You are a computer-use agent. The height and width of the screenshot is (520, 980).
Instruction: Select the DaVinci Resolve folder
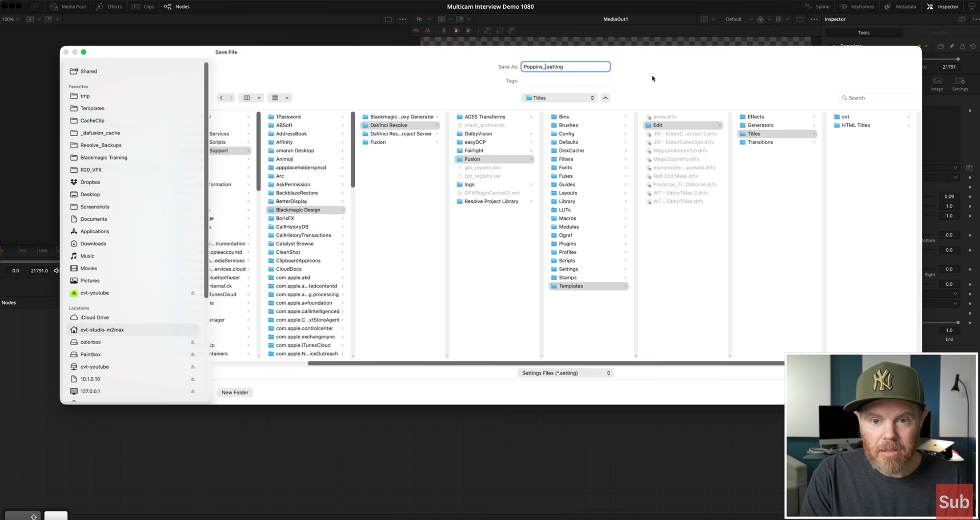[x=400, y=125]
